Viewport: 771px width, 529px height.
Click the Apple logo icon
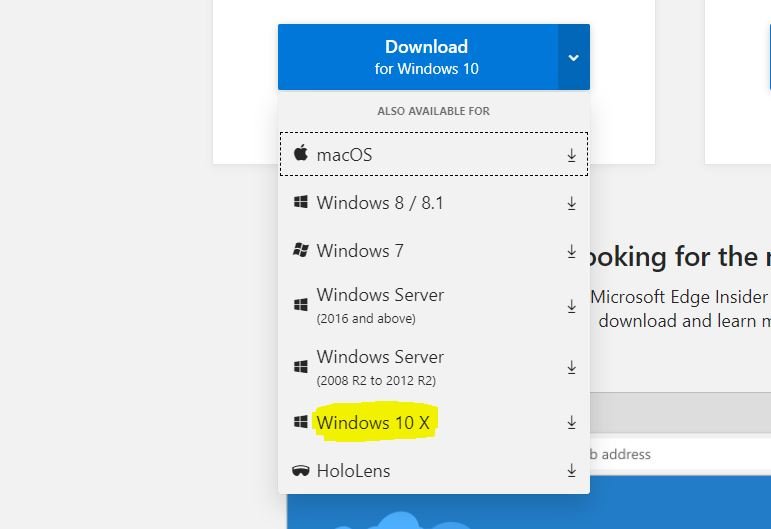tap(300, 154)
